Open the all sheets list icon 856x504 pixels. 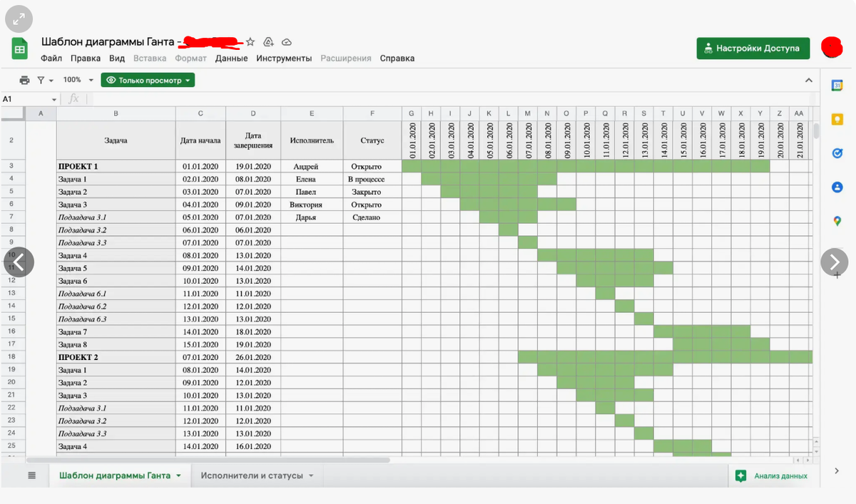(x=32, y=475)
